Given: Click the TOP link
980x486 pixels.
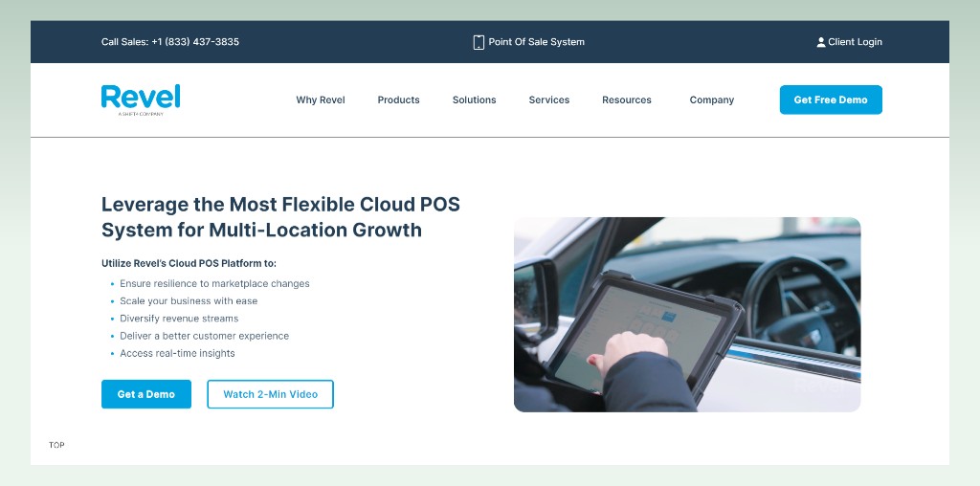Looking at the screenshot, I should click(56, 445).
